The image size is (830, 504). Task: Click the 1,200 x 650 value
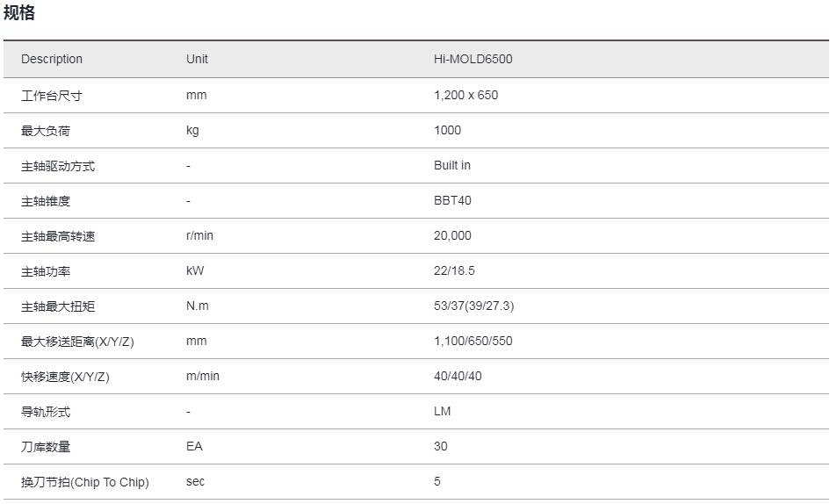point(466,96)
